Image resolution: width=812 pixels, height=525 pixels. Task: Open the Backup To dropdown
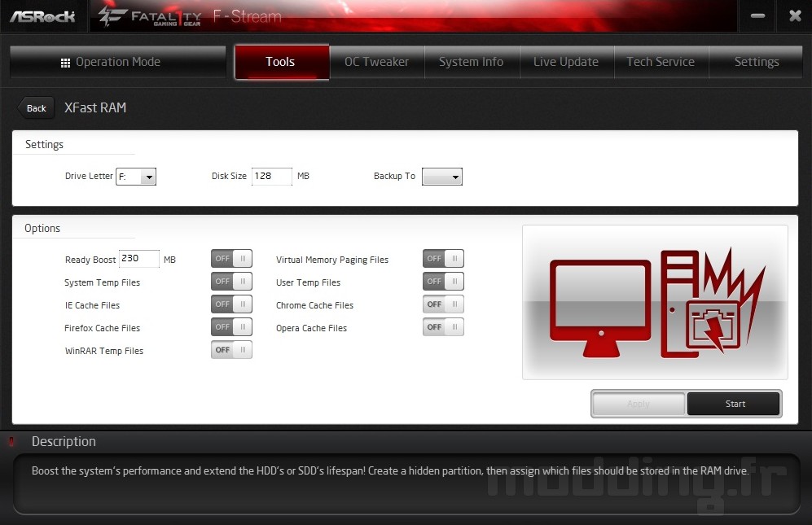[x=442, y=177]
